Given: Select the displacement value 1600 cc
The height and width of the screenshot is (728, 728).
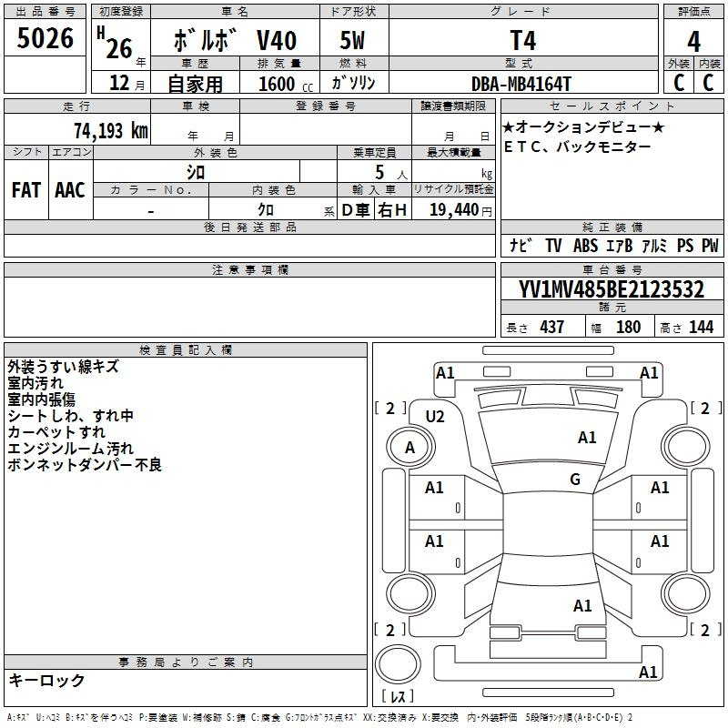Looking at the screenshot, I should coord(286,84).
